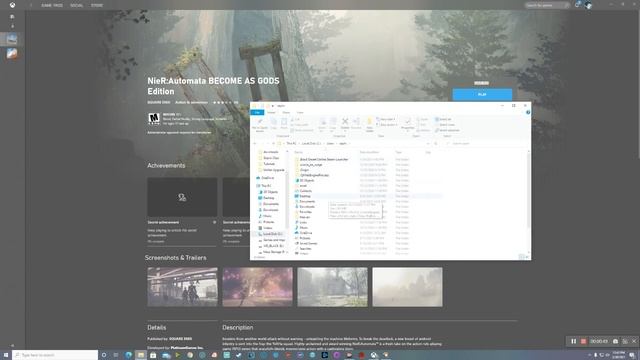Select Local Disk (C:) in navigation pane

272,234
